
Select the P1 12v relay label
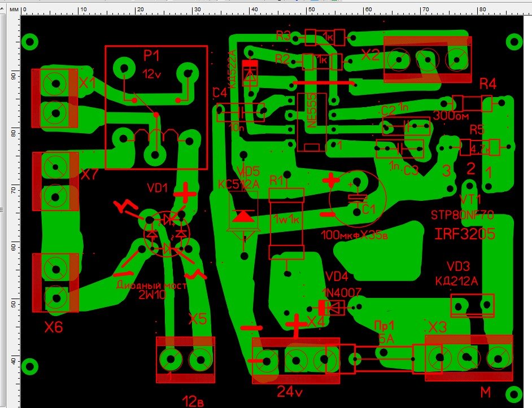coord(151,55)
